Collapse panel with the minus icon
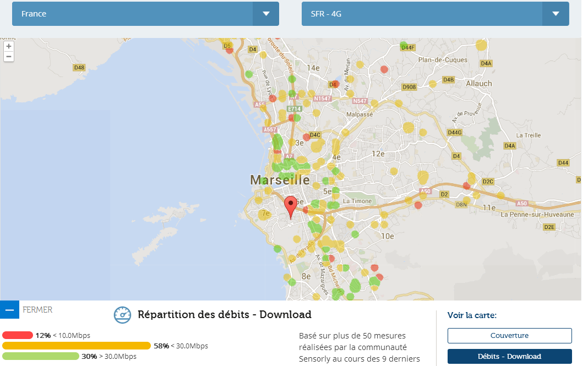588x366 pixels. pos(9,310)
